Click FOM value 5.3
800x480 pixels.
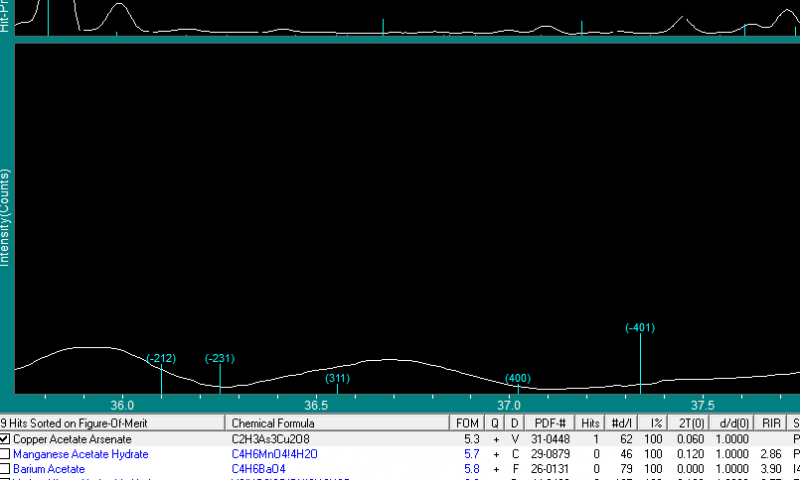(x=472, y=439)
